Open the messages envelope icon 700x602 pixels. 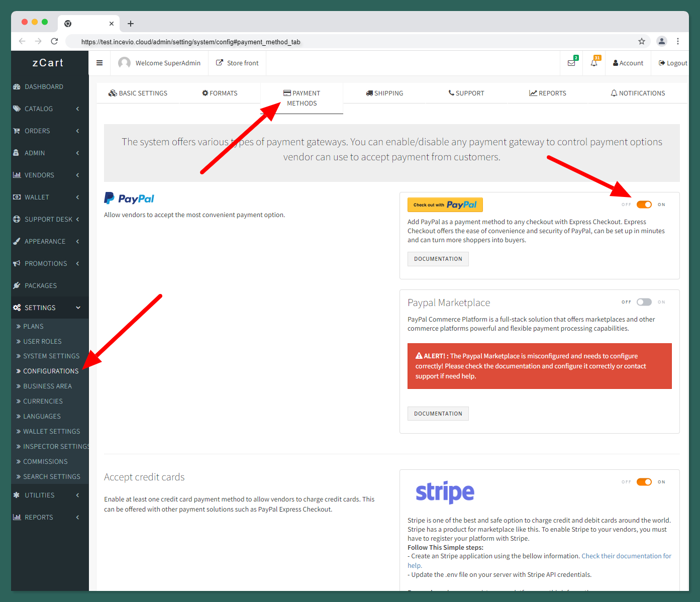click(x=571, y=63)
